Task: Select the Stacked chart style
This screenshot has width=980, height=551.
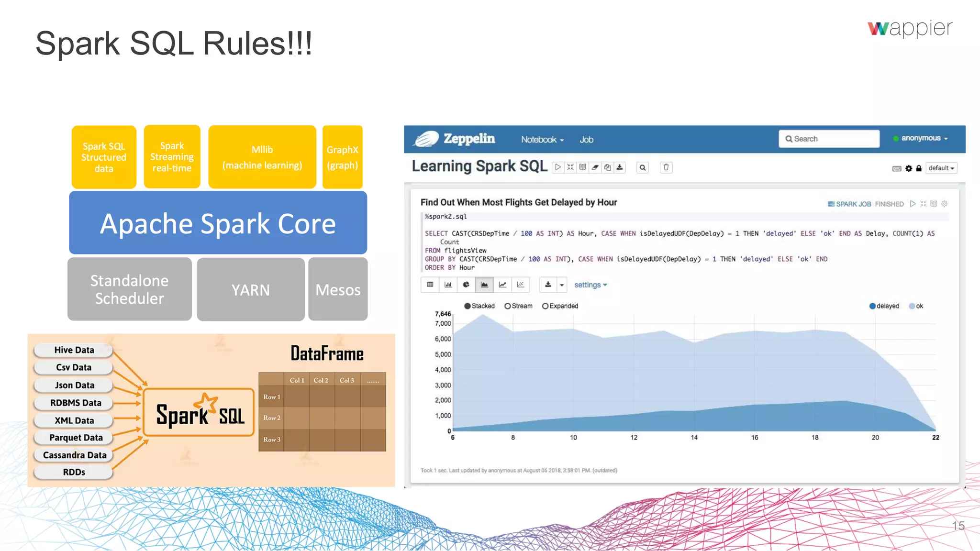Action: [479, 306]
